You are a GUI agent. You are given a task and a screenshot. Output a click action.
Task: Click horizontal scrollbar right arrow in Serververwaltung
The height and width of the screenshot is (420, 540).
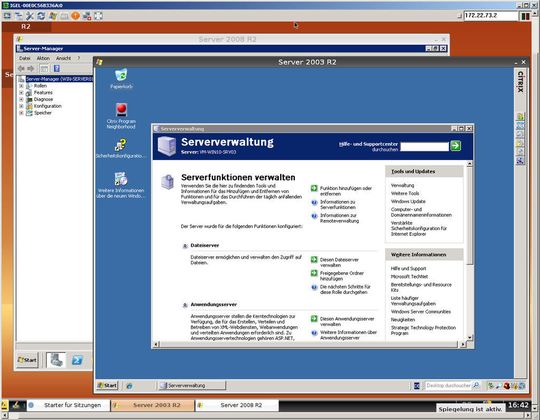coord(462,344)
